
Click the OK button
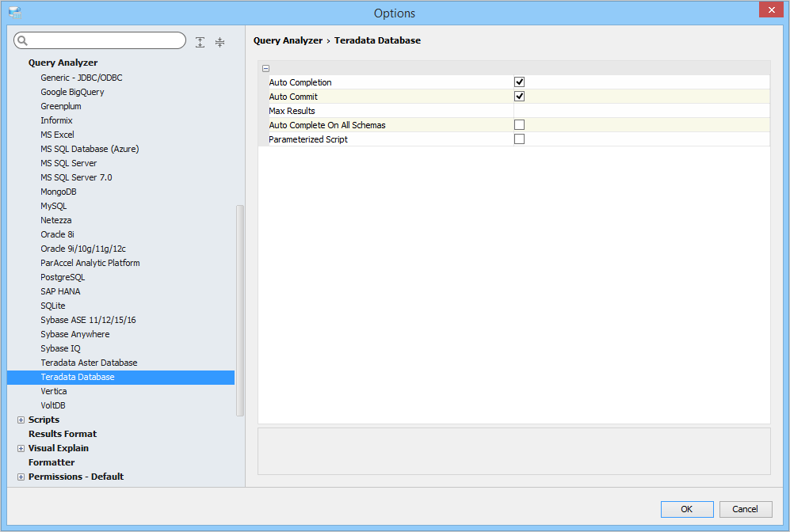pos(686,509)
